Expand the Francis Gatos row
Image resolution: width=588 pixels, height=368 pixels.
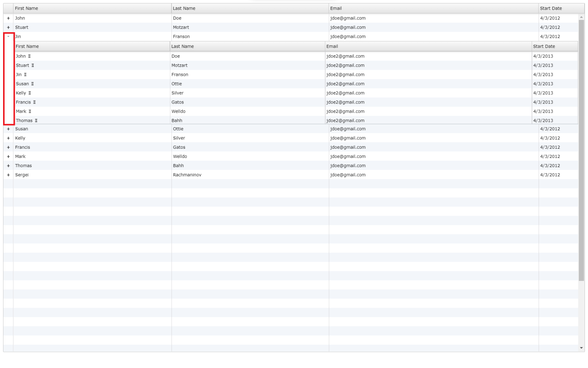[8, 148]
